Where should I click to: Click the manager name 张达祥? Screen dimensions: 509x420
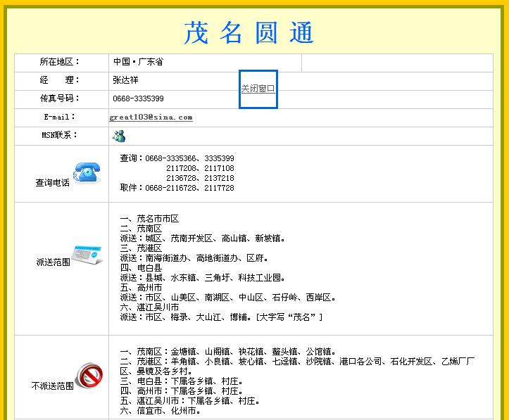[x=125, y=80]
